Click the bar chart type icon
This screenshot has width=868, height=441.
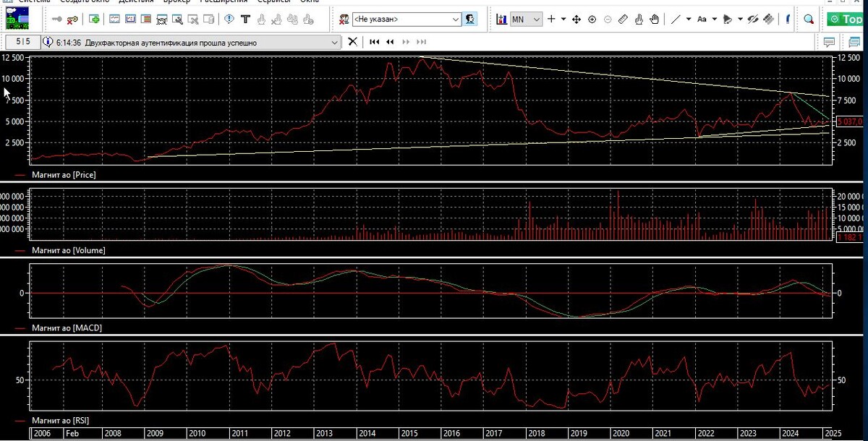(501, 20)
